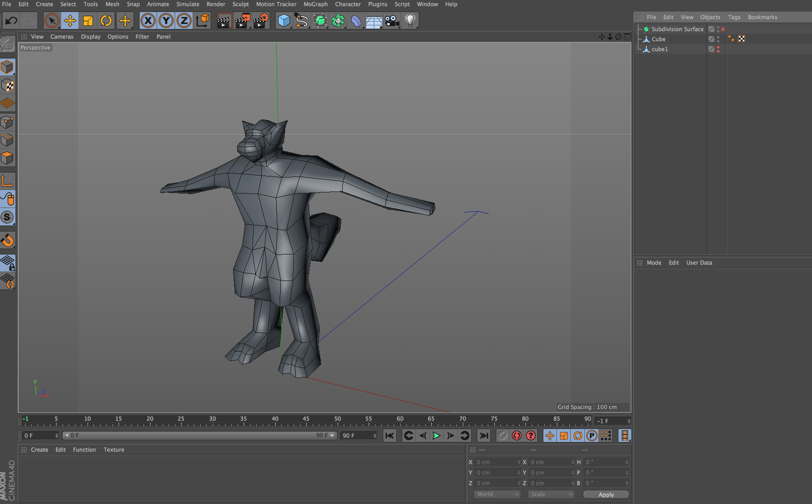812x504 pixels.
Task: Select the Cube object in Object Manager
Action: pyautogui.click(x=658, y=39)
